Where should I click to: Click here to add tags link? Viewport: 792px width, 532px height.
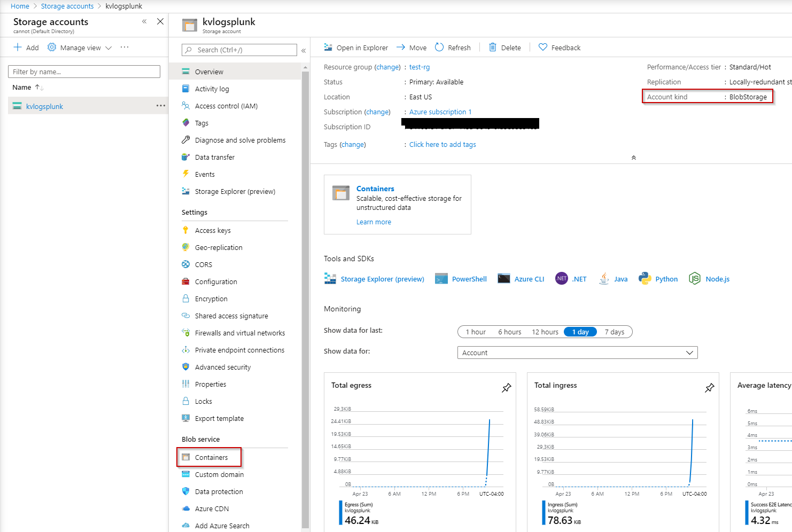point(442,144)
